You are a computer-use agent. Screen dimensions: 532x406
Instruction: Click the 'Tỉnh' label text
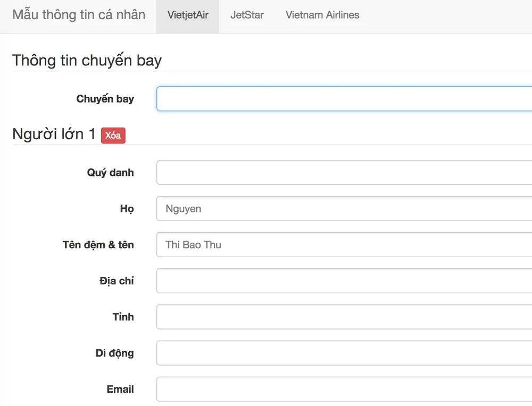click(123, 317)
